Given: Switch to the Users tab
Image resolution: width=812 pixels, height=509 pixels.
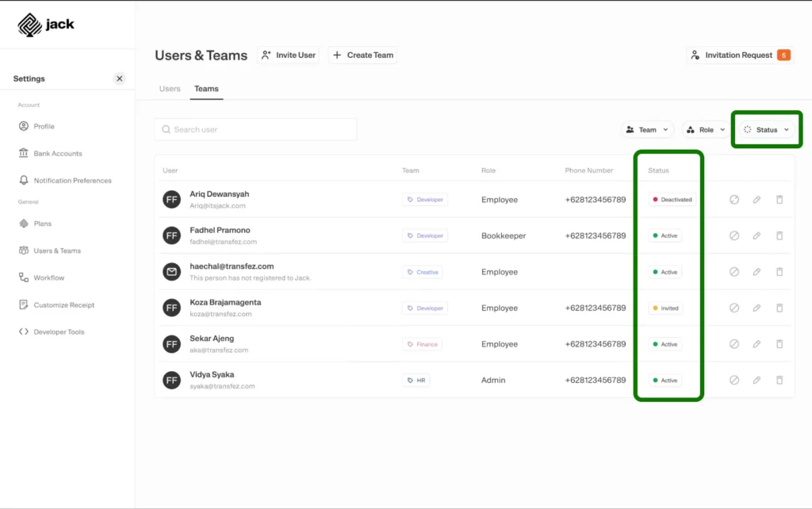Looking at the screenshot, I should coord(170,89).
